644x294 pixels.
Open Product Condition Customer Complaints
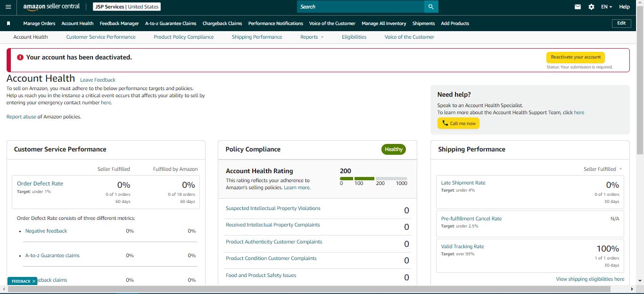point(271,258)
